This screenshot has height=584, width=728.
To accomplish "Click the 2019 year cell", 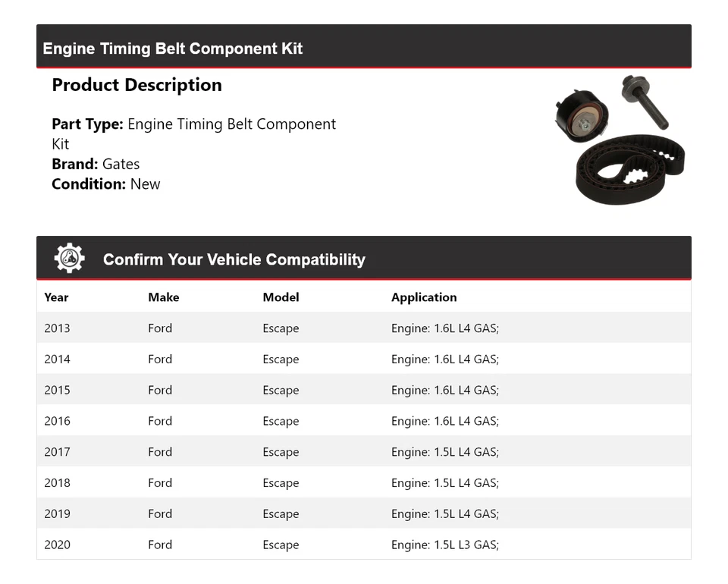I will [x=57, y=514].
